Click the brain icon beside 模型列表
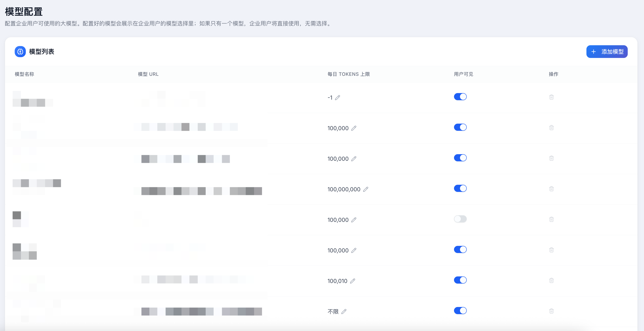This screenshot has height=331, width=644. [x=20, y=52]
